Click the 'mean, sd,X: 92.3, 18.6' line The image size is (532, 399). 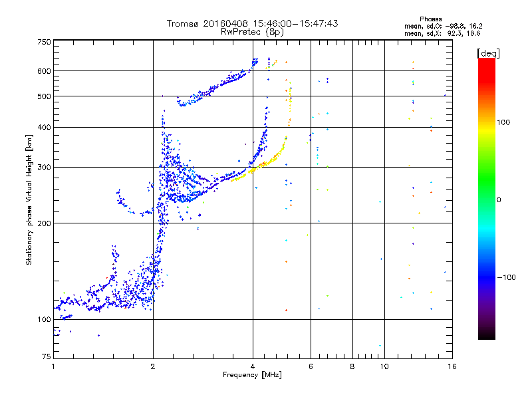pos(442,34)
